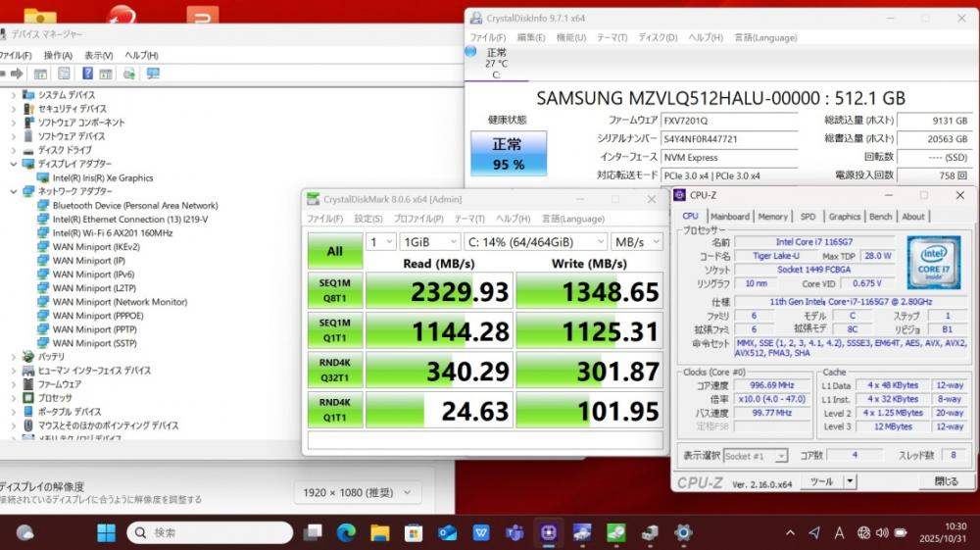Click the All benchmark button in CrystalDiskMark
This screenshot has width=980, height=550.
pos(335,251)
